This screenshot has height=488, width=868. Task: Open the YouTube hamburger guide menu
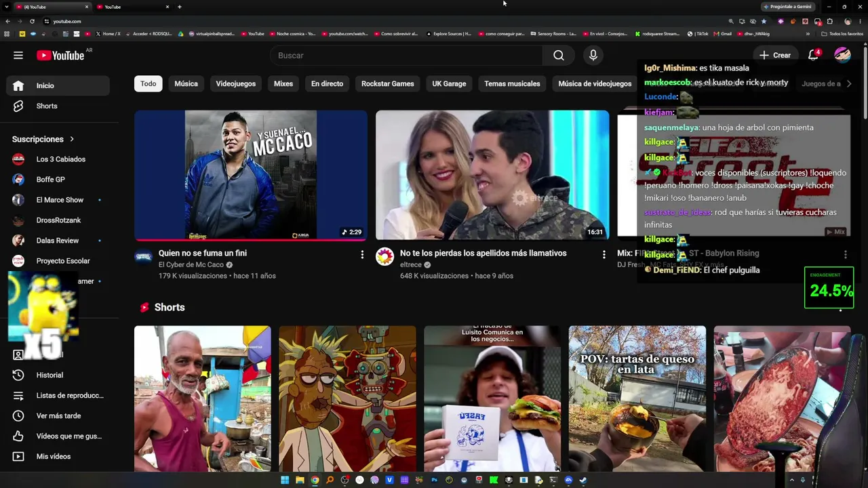point(18,56)
